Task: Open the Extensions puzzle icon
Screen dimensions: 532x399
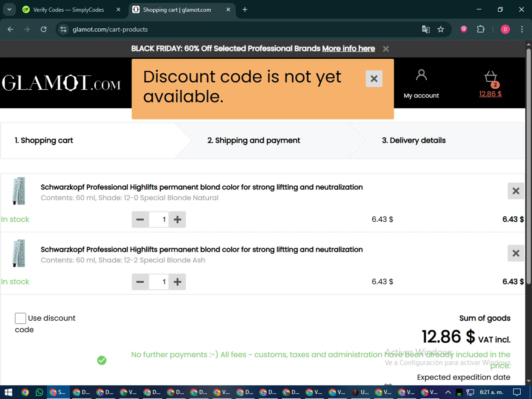Action: click(481, 29)
